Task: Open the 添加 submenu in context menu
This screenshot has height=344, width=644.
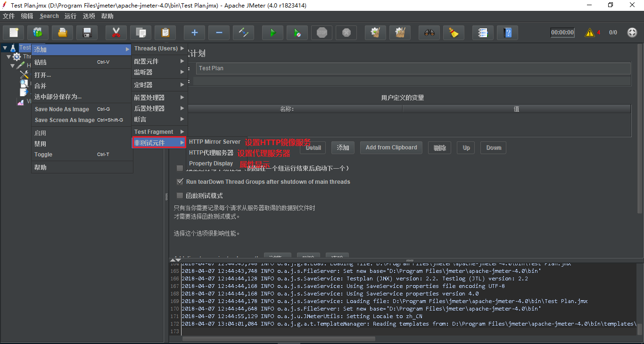Action: [82, 49]
